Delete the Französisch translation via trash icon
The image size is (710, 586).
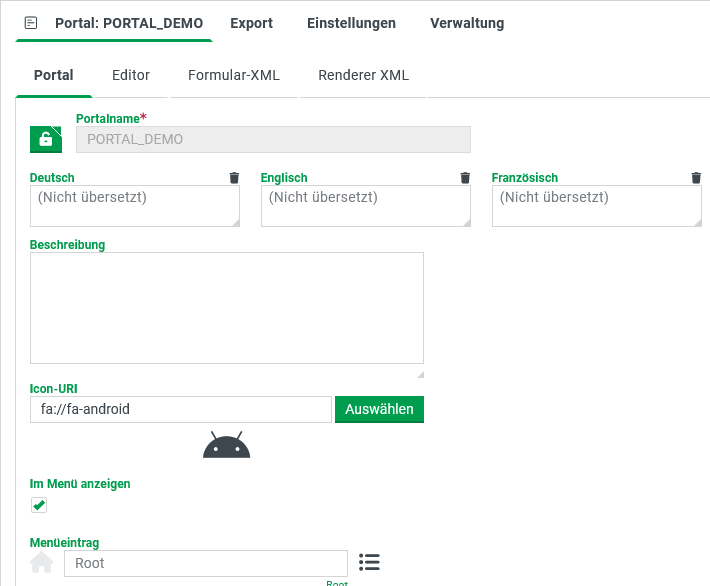[x=696, y=178]
